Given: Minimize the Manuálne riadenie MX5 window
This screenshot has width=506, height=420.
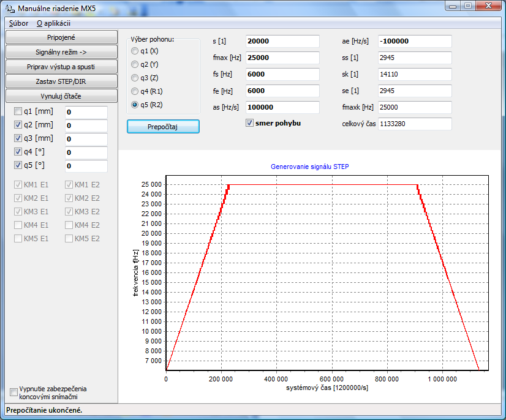Looking at the screenshot, I should tap(453, 7).
